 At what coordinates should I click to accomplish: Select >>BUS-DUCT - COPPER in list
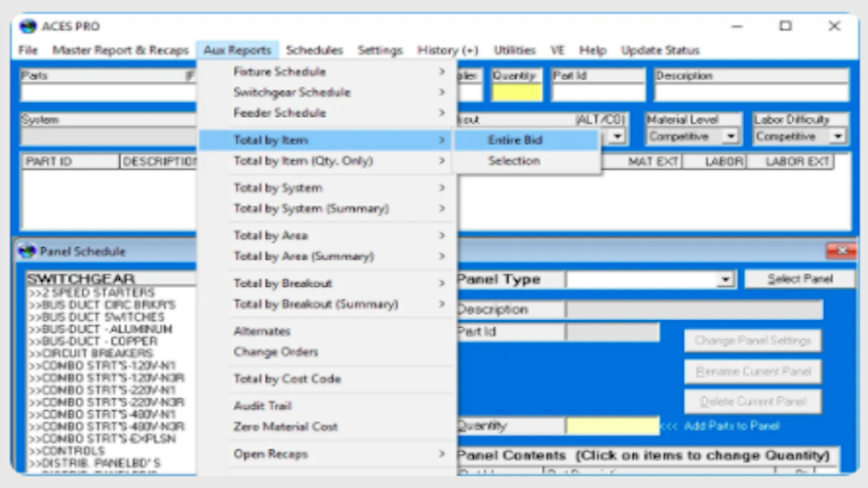point(93,342)
